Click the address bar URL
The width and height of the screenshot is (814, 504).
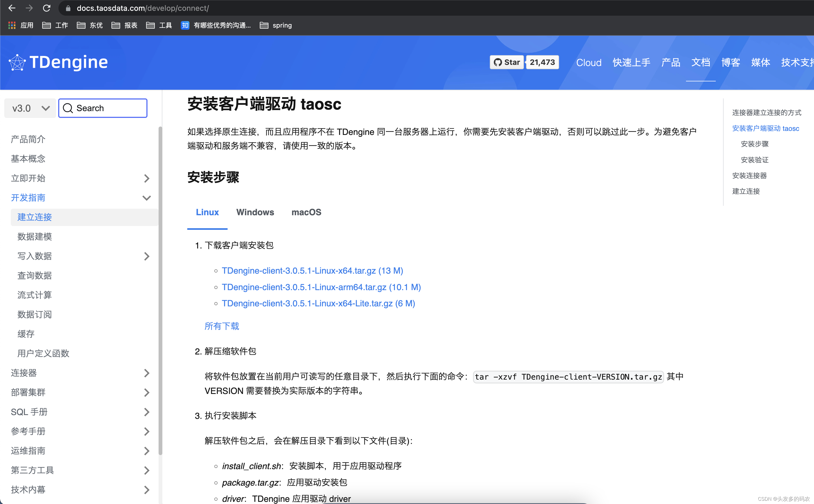pyautogui.click(x=143, y=8)
